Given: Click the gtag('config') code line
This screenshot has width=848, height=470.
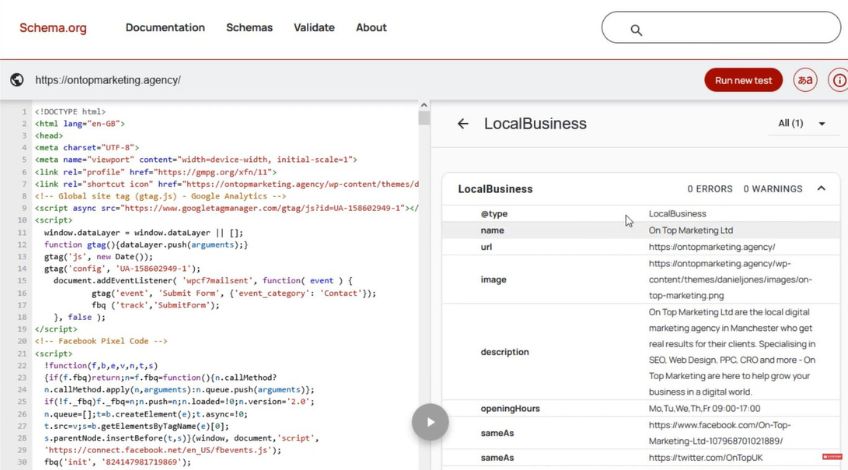Looking at the screenshot, I should coord(122,268).
